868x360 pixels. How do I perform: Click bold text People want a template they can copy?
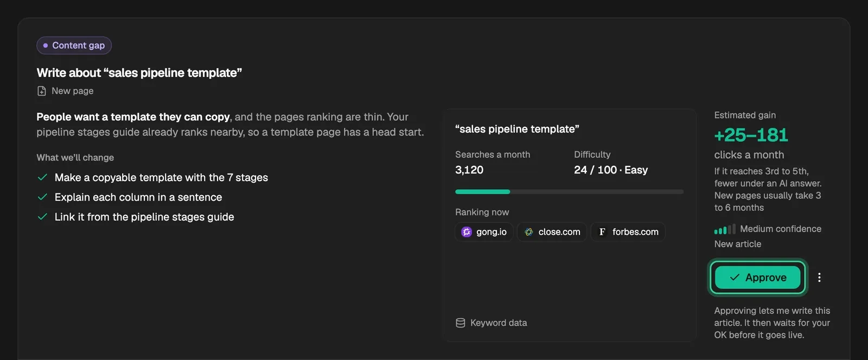coord(133,117)
